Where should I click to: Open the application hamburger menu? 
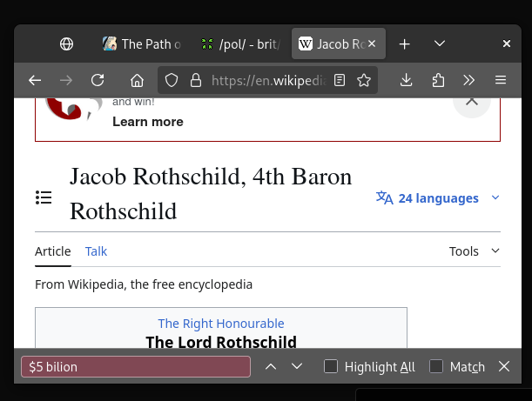501,80
